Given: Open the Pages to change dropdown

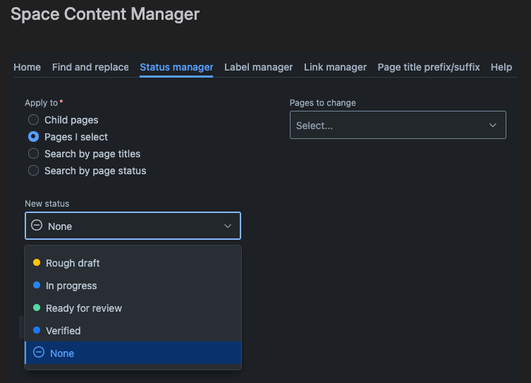Looking at the screenshot, I should point(398,125).
